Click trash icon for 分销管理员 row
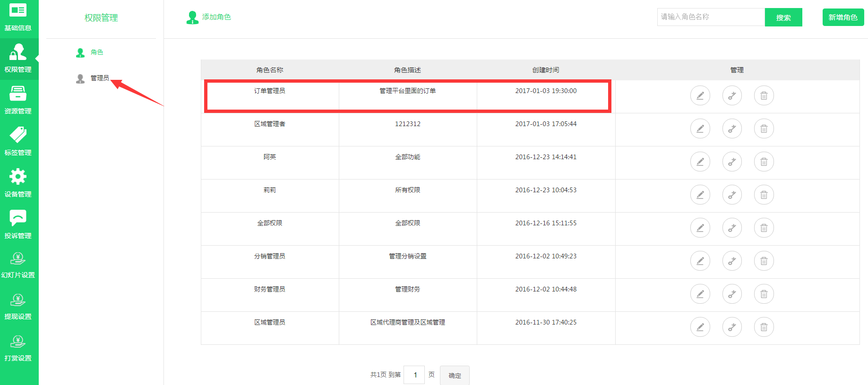 tap(764, 261)
